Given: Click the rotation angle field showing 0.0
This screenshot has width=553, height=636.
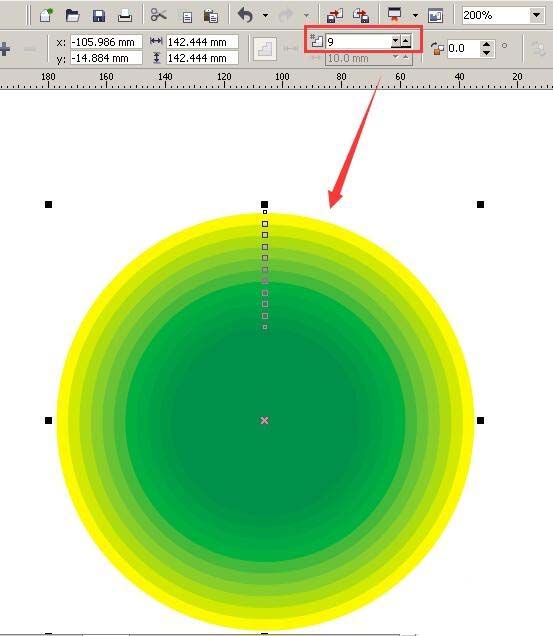Looking at the screenshot, I should pos(463,49).
